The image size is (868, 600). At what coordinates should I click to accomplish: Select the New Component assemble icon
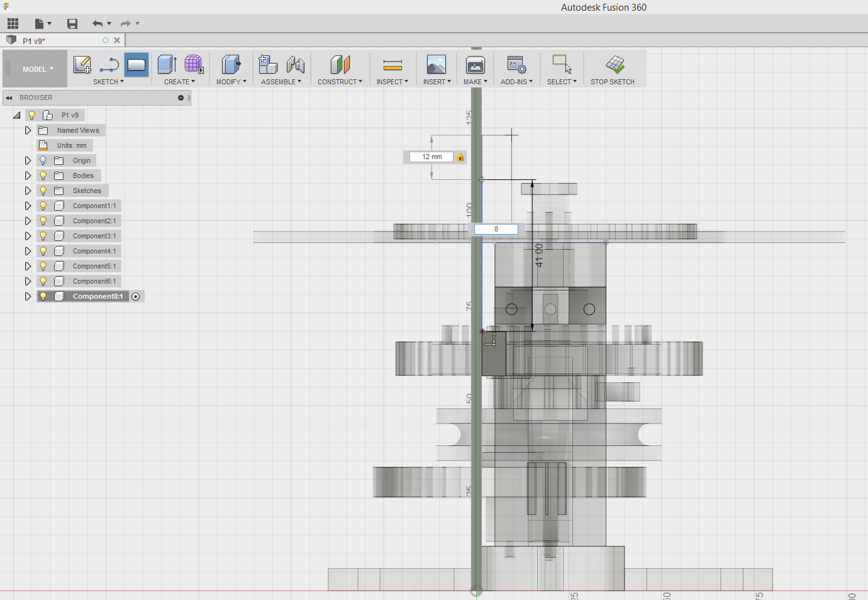268,65
